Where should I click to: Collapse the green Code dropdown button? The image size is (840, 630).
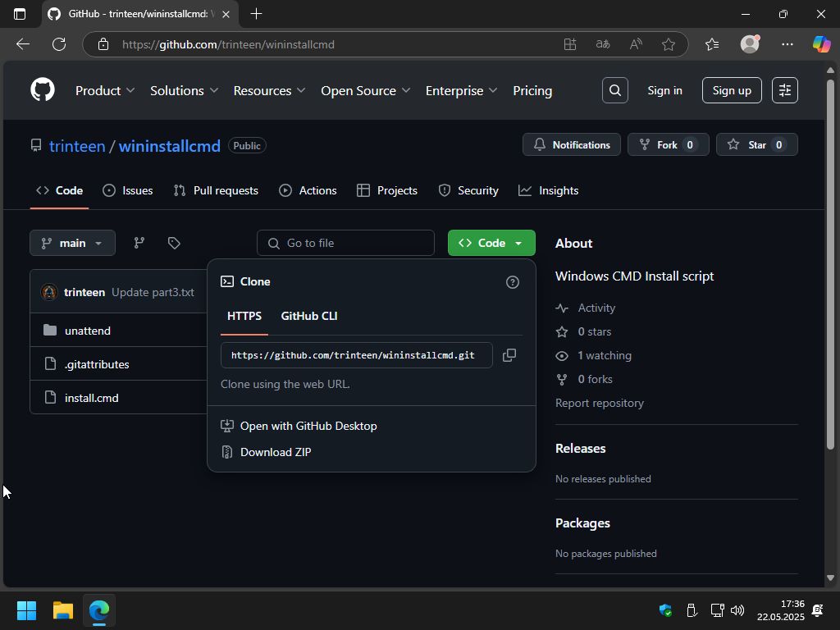(491, 243)
